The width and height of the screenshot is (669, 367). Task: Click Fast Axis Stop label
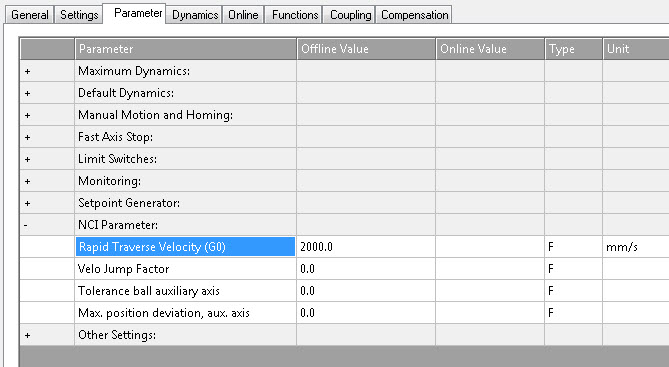tap(115, 137)
